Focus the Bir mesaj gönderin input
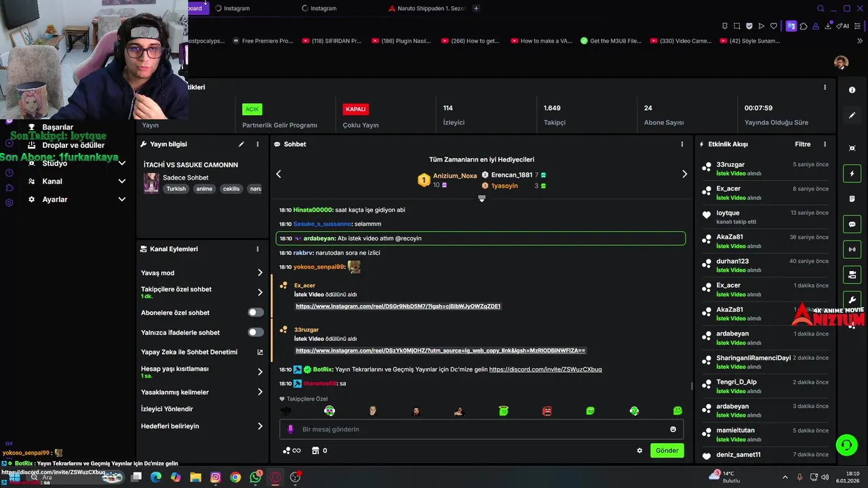Screen dimensions: 868x488 coord(481,429)
